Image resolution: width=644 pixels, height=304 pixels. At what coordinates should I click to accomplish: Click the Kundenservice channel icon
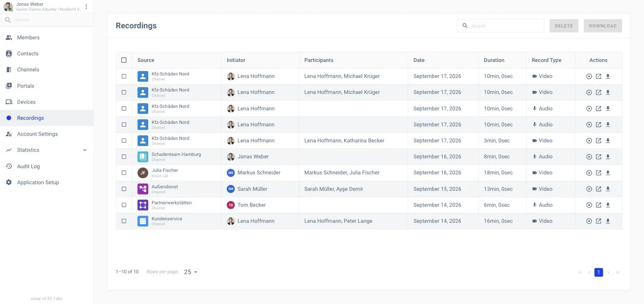tap(143, 221)
